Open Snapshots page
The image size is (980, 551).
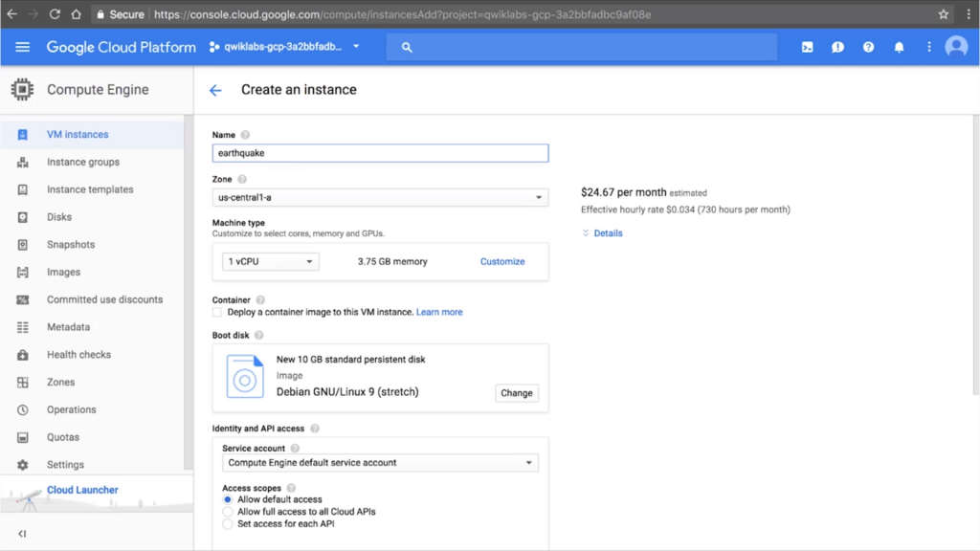[71, 244]
